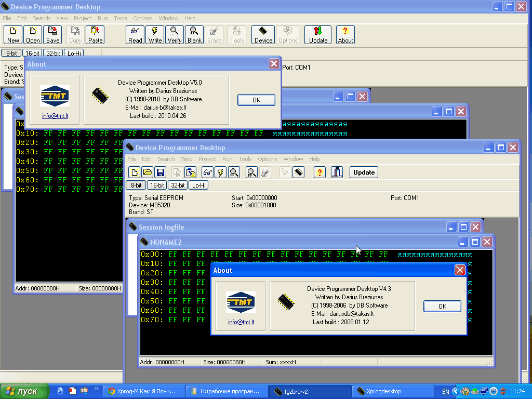Open the Project menu in the background window
Screen dimensions: 532x399
click(83, 18)
